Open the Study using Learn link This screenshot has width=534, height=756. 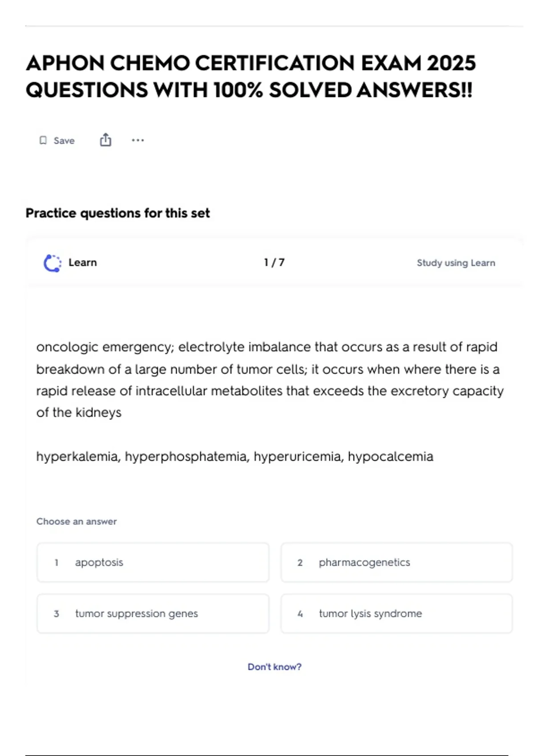[x=456, y=263]
